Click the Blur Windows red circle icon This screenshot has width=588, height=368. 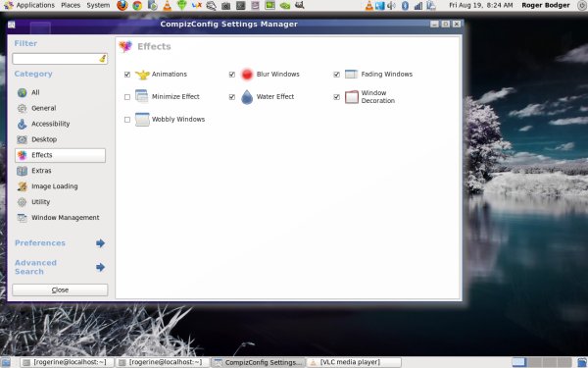click(247, 75)
